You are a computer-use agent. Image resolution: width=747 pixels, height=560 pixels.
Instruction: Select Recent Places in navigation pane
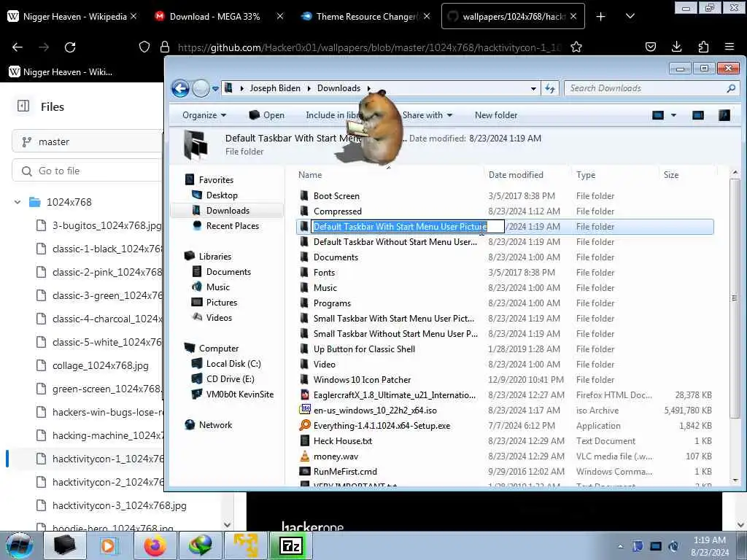pyautogui.click(x=233, y=226)
